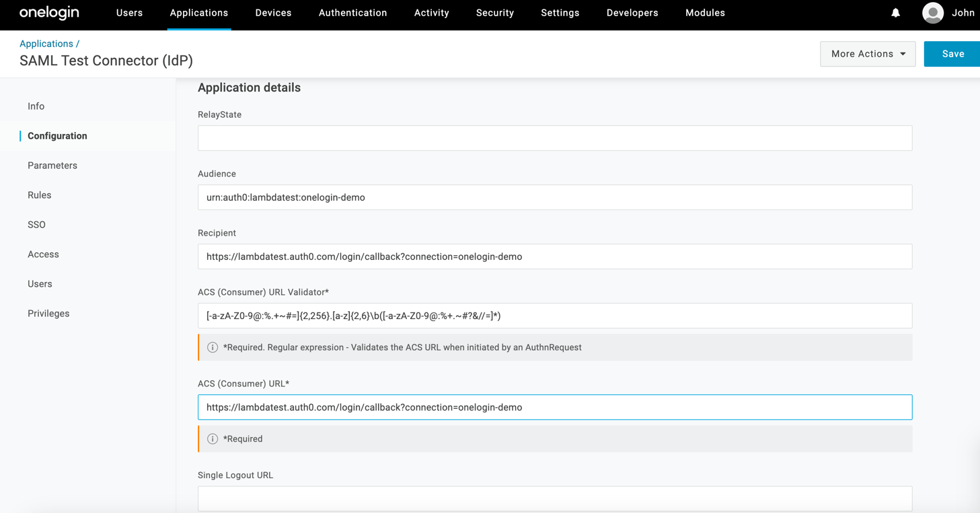This screenshot has height=513, width=980.
Task: Navigate back via the Applications breadcrumb
Action: coord(46,43)
